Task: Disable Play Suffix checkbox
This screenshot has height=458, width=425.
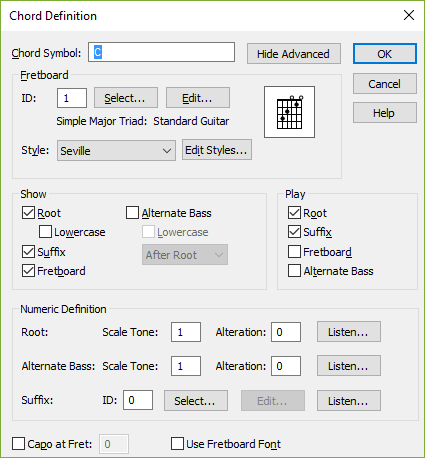Action: point(294,232)
